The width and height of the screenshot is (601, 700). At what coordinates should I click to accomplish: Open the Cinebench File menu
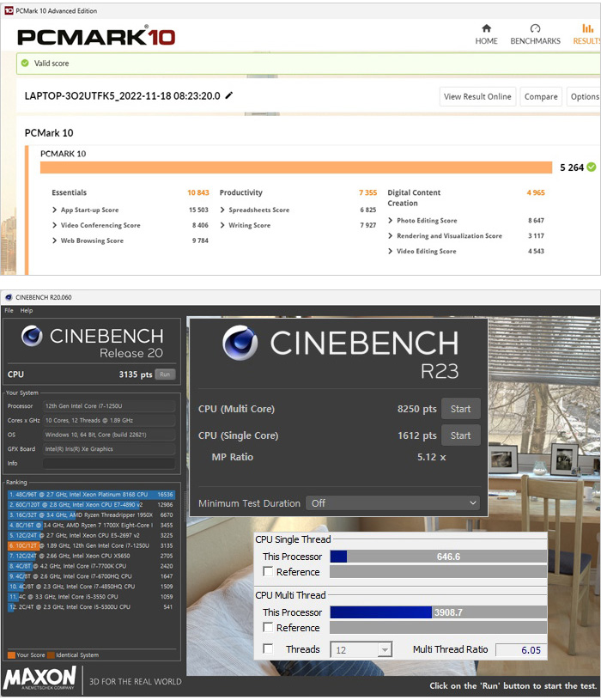[9, 310]
